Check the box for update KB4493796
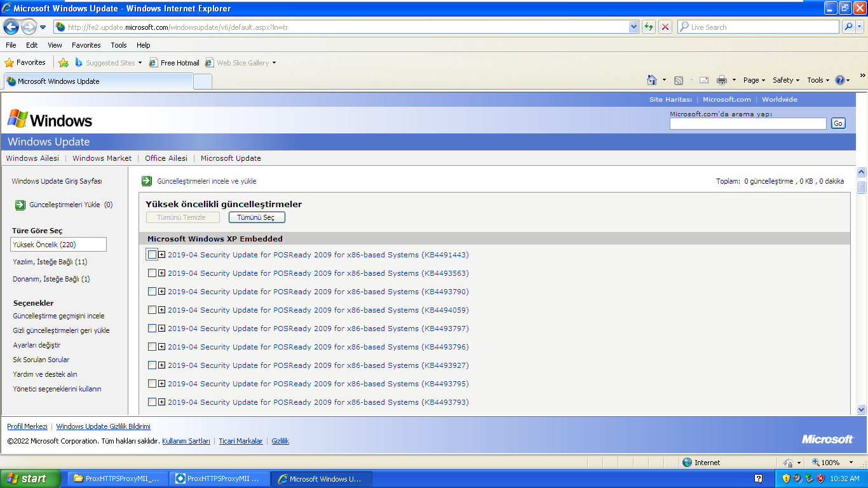Image resolution: width=868 pixels, height=488 pixels. (x=152, y=347)
